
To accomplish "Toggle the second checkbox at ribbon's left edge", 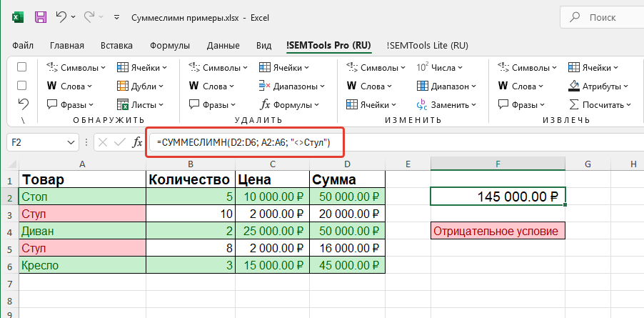I will pyautogui.click(x=22, y=85).
